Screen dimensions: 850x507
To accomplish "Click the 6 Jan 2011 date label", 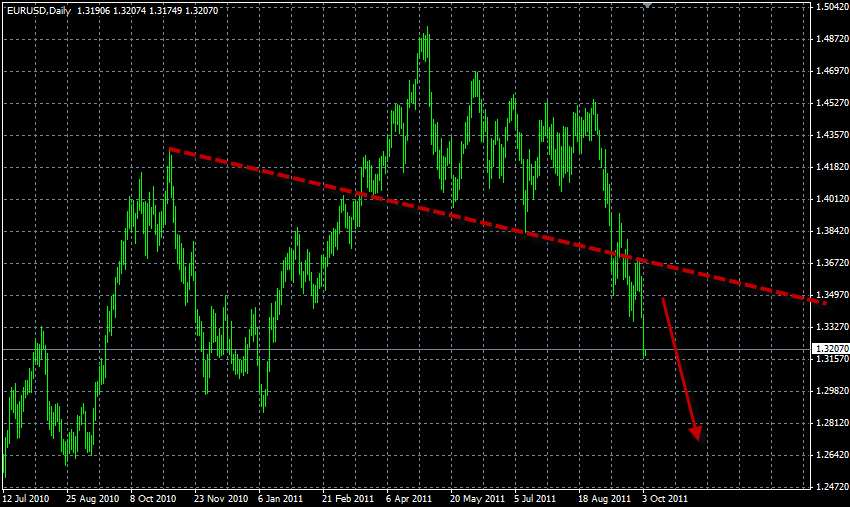I will coord(280,498).
